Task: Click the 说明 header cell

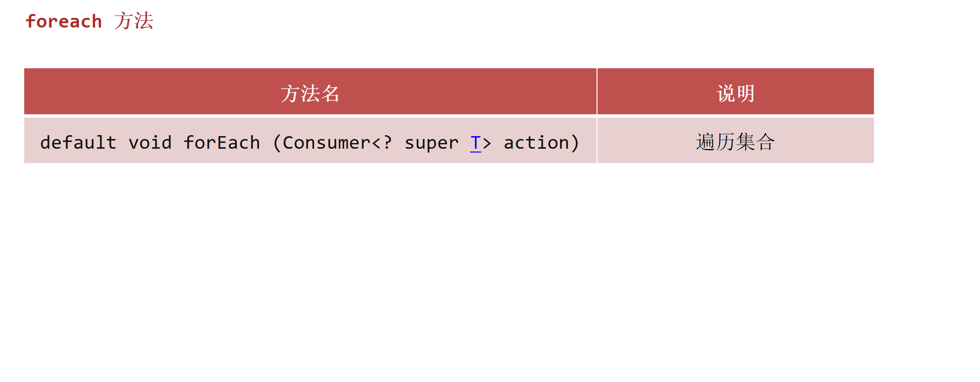Action: (x=735, y=92)
